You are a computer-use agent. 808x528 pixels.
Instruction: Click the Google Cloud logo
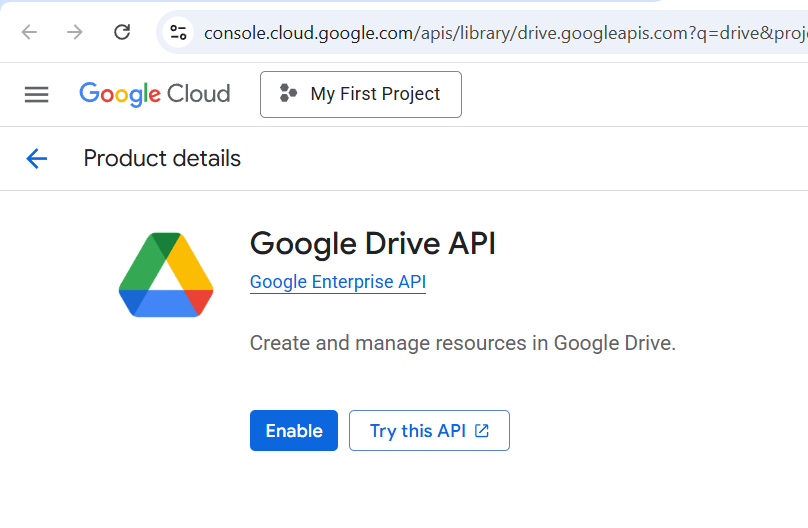[154, 94]
